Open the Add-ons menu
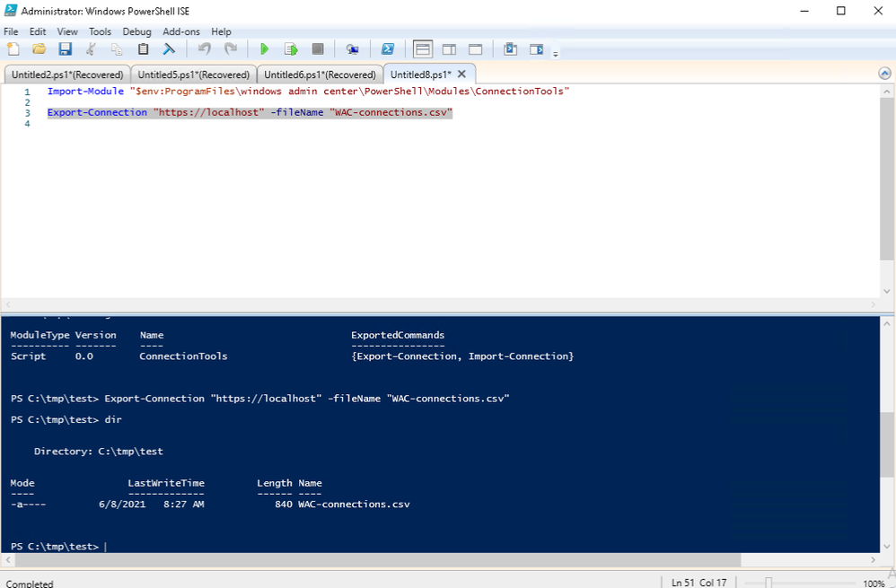 [x=181, y=31]
